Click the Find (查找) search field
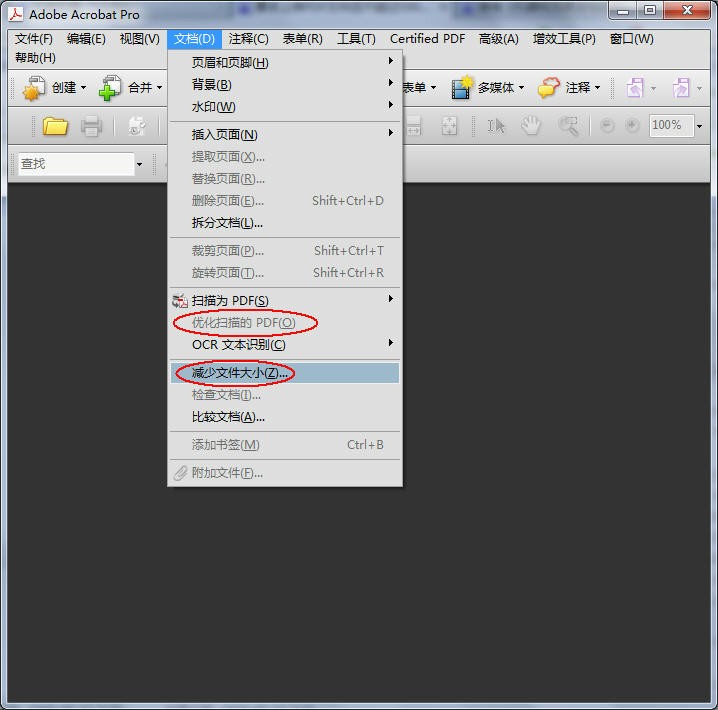Viewport: 718px width, 710px height. point(76,164)
